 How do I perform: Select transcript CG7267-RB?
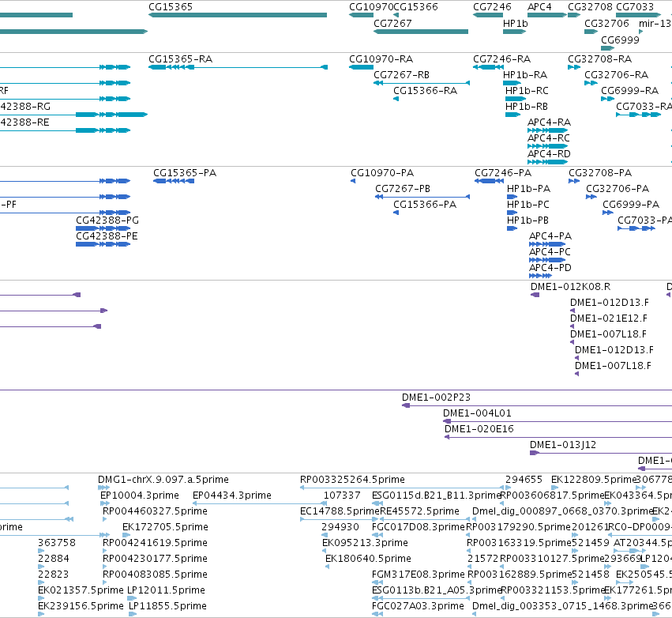[x=422, y=83]
